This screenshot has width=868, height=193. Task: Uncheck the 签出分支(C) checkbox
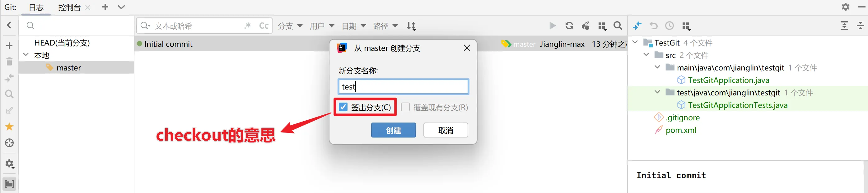coord(343,107)
